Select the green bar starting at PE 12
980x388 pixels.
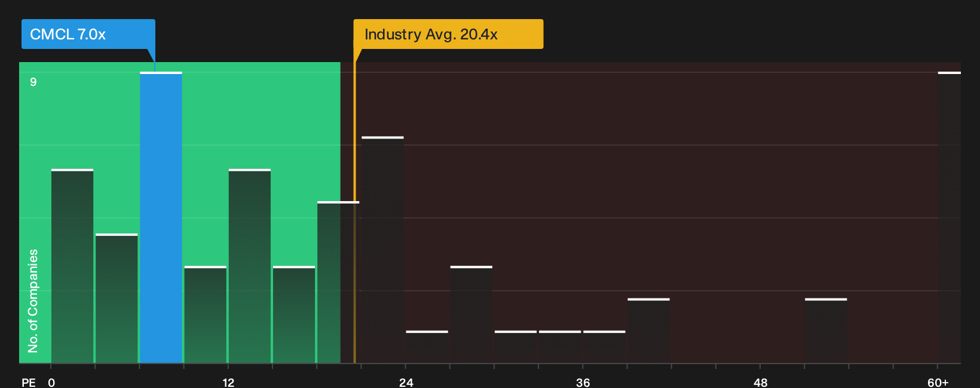(250, 266)
